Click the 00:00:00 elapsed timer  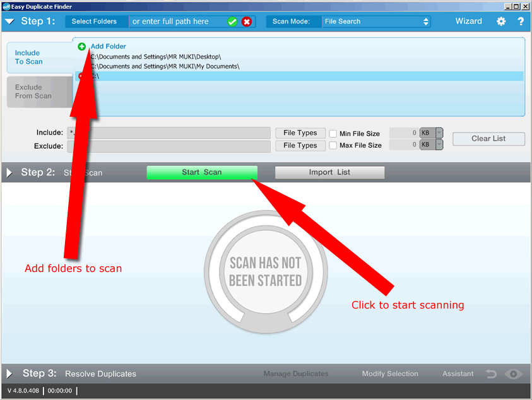coord(60,391)
